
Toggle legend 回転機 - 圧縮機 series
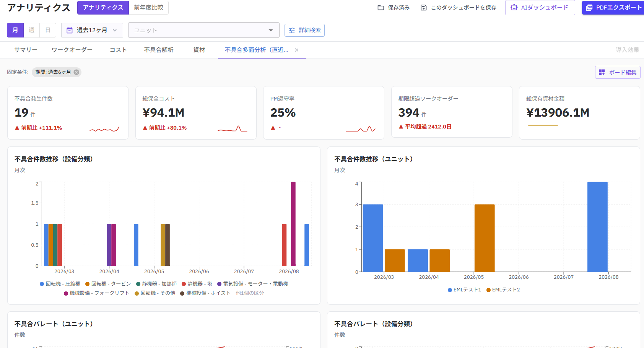click(x=60, y=284)
